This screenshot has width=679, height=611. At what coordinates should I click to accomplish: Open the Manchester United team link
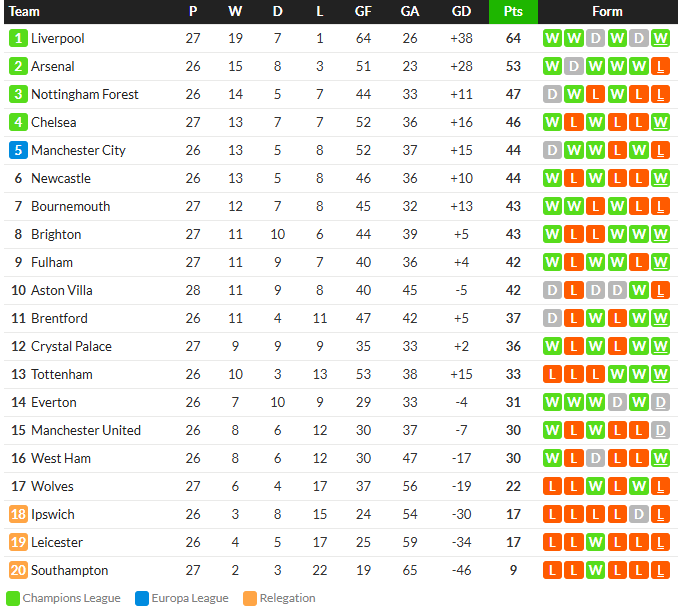click(x=86, y=430)
